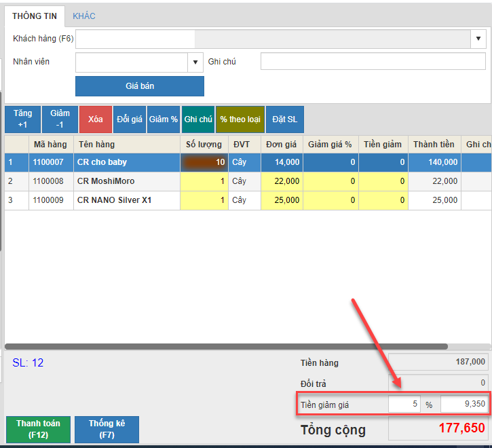This screenshot has width=492, height=448.
Task: Click the Giảm -1 quantity button
Action: click(x=60, y=119)
